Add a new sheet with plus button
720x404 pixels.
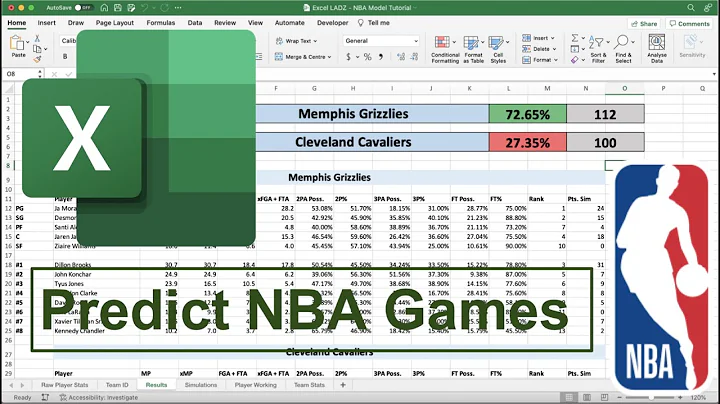click(343, 385)
